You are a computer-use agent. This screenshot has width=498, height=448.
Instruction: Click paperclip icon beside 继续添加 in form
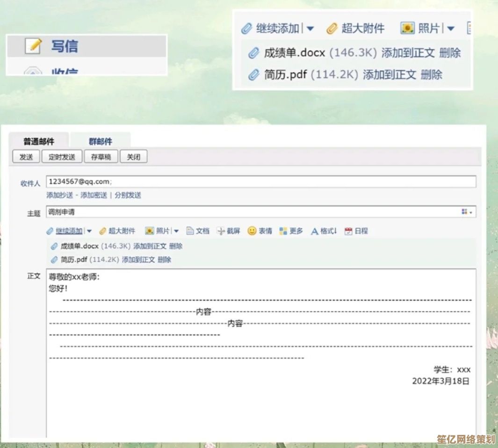click(x=50, y=231)
